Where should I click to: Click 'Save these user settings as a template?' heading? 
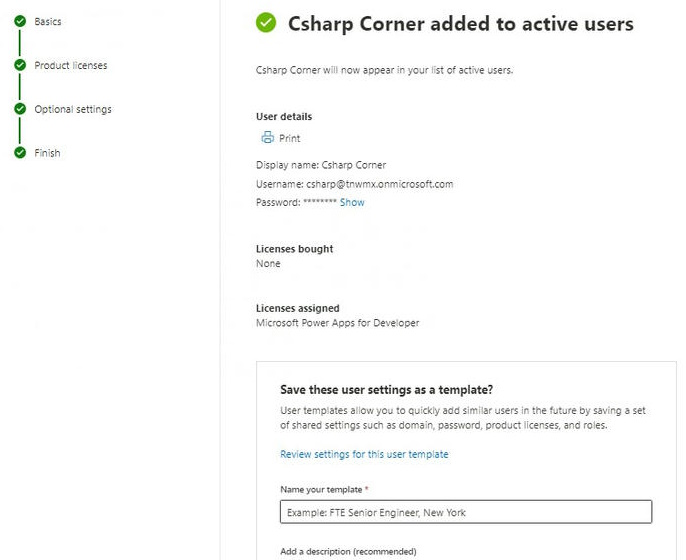tap(387, 389)
